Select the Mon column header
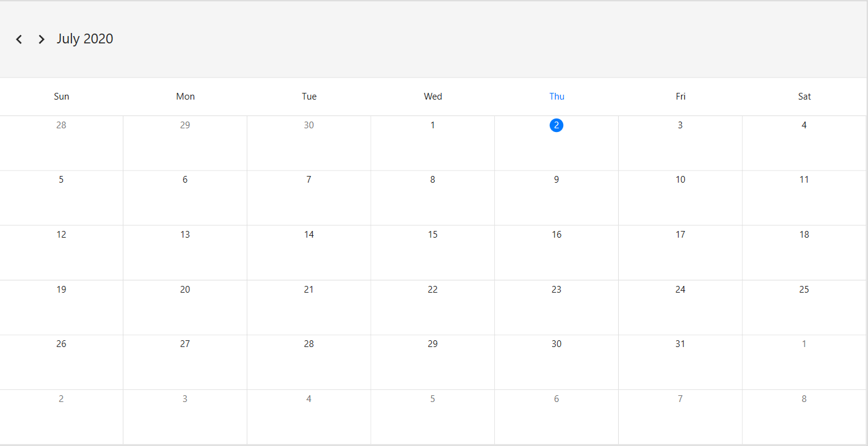 coord(186,97)
